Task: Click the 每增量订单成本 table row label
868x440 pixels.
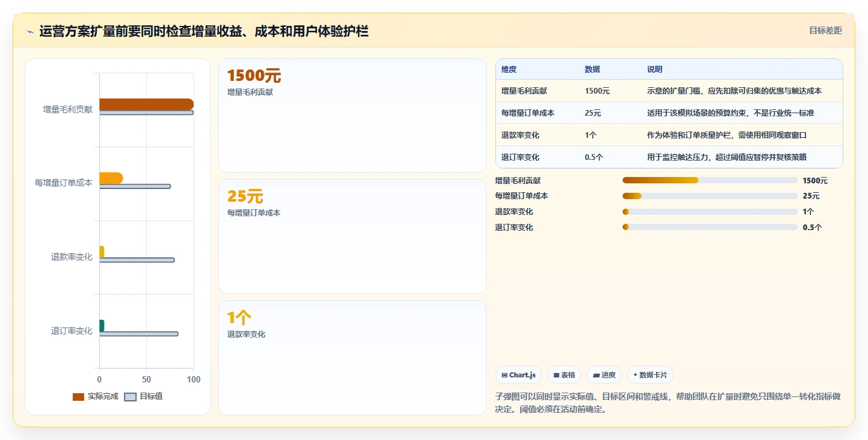Action: [528, 113]
